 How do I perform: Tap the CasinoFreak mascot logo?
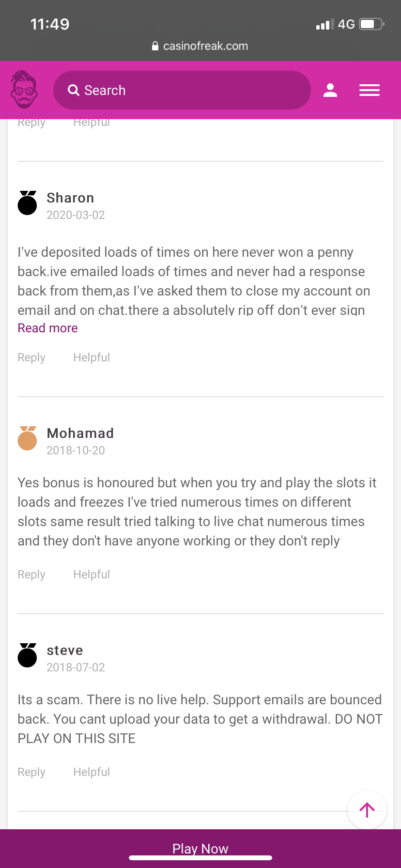(x=24, y=90)
